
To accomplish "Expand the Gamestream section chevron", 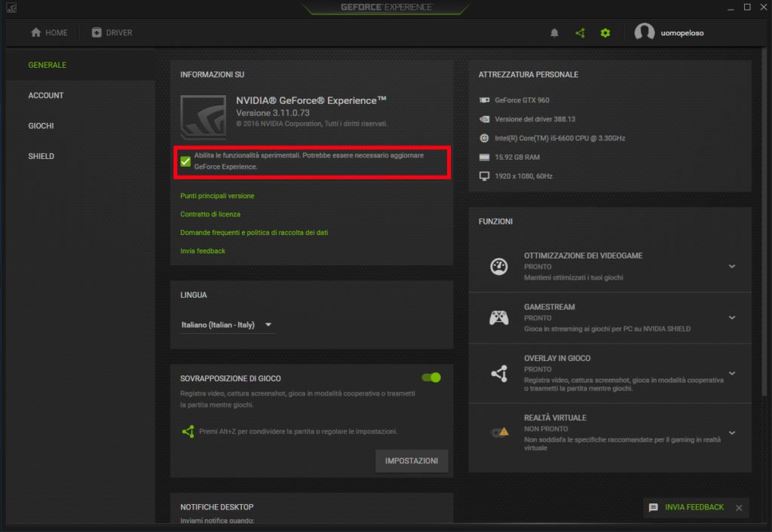I will pos(731,317).
